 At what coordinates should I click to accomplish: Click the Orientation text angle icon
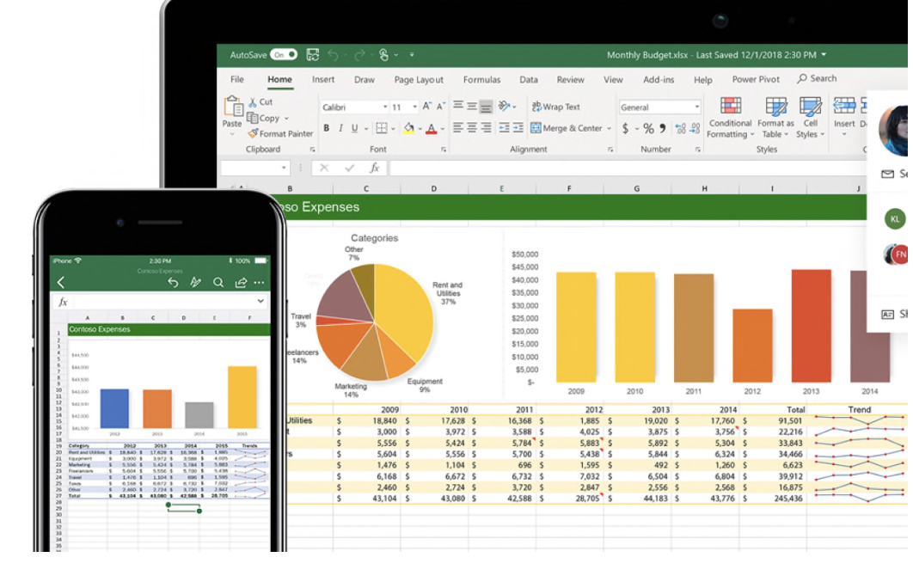coord(505,106)
